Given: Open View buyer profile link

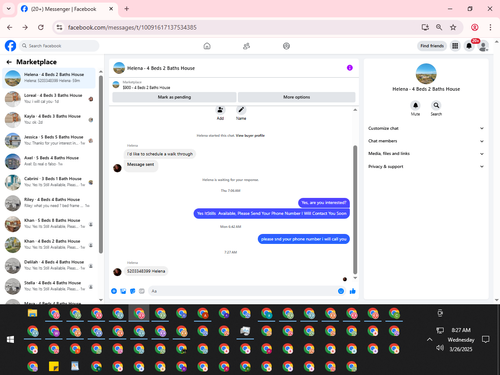Looking at the screenshot, I should pyautogui.click(x=250, y=136).
